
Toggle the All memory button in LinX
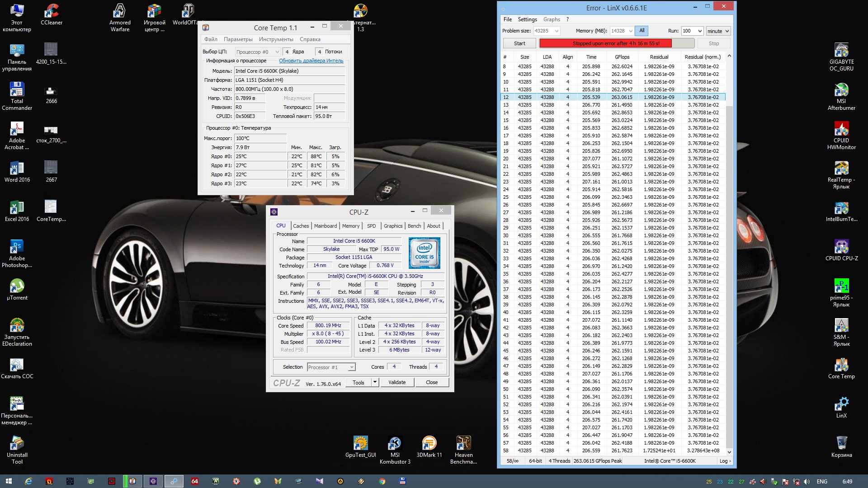point(642,31)
